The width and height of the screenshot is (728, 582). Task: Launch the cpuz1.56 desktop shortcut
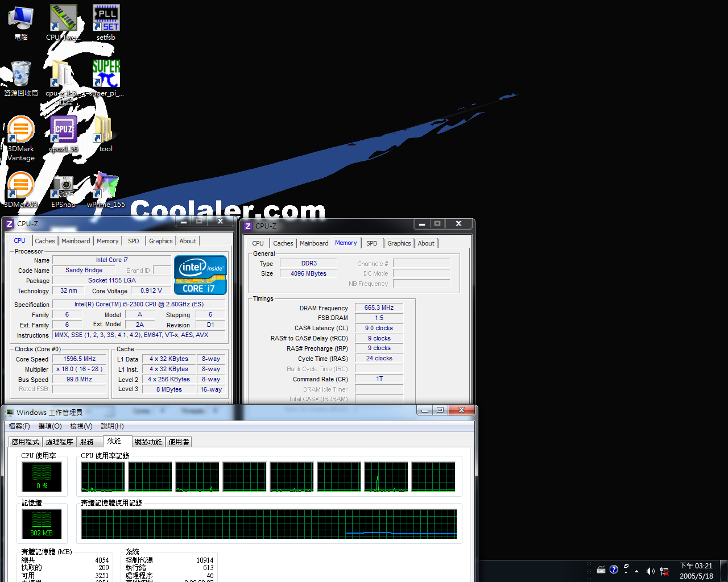click(63, 134)
